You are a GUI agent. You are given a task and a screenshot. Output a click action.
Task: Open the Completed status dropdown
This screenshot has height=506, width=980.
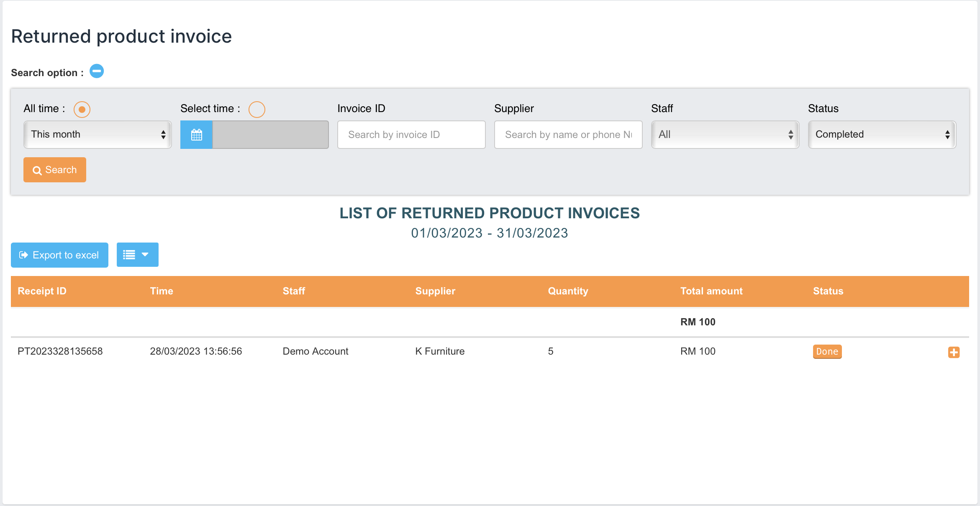pos(882,135)
